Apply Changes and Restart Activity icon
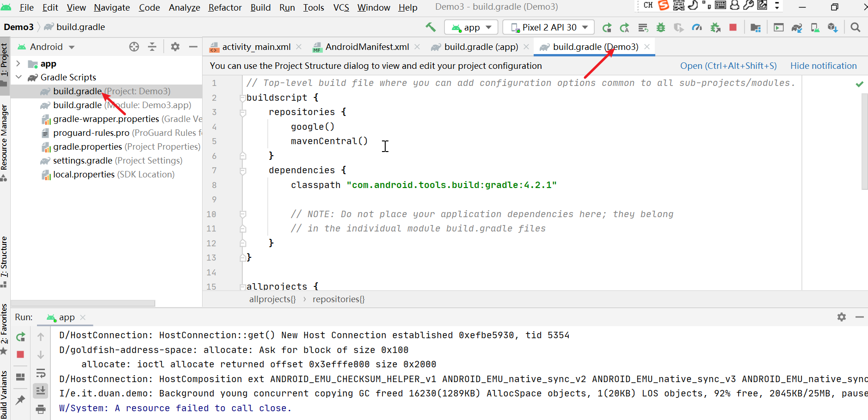Viewport: 868px width, 420px height. click(x=624, y=28)
